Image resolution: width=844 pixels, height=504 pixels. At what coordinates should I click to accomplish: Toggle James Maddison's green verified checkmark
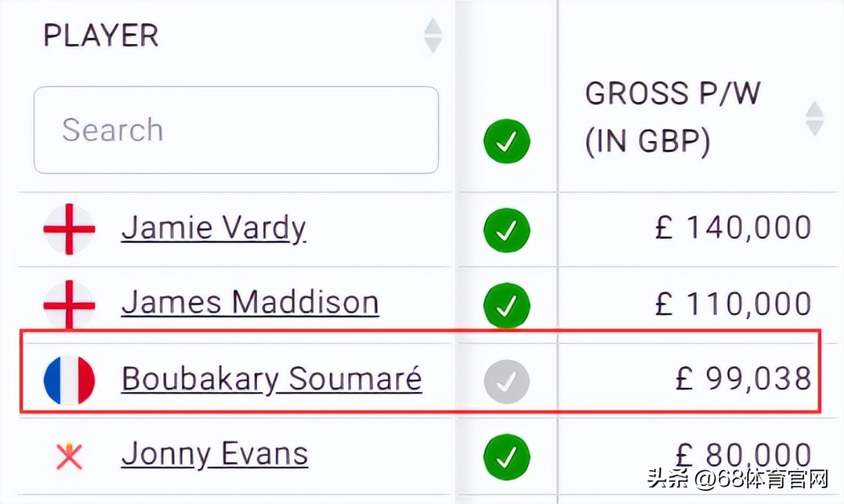point(506,305)
